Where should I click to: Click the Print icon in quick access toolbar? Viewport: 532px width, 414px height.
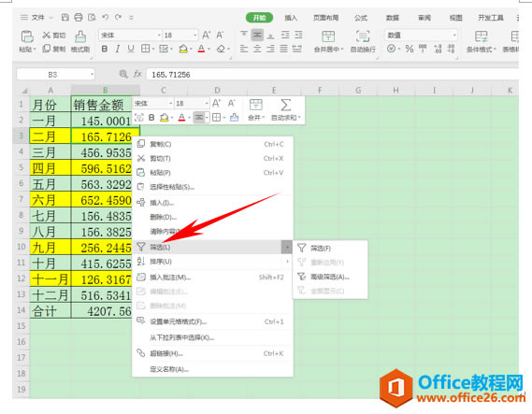[x=78, y=18]
